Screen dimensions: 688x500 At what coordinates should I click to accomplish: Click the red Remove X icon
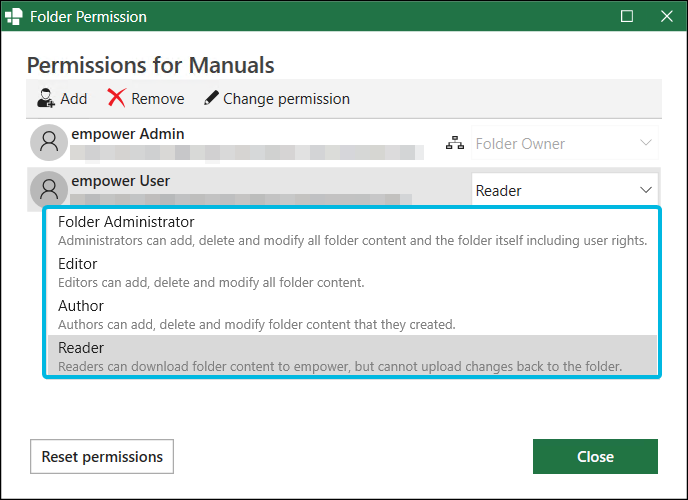[x=116, y=98]
